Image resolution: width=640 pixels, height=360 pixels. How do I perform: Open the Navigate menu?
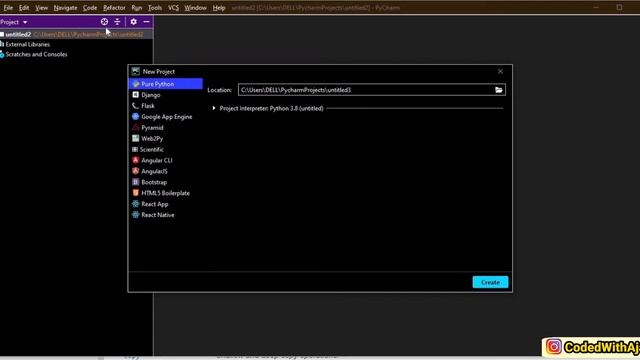pos(65,8)
